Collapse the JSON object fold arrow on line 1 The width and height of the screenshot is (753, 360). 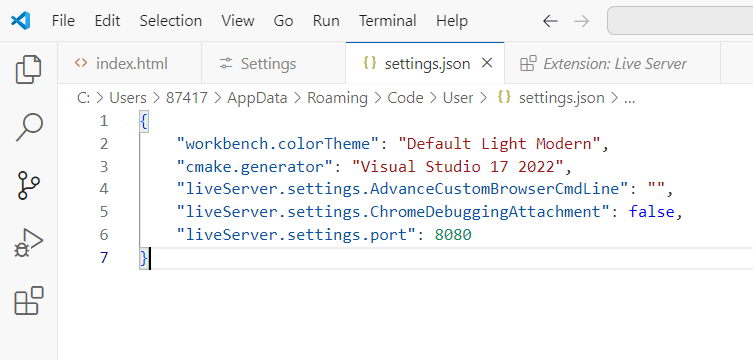click(126, 121)
